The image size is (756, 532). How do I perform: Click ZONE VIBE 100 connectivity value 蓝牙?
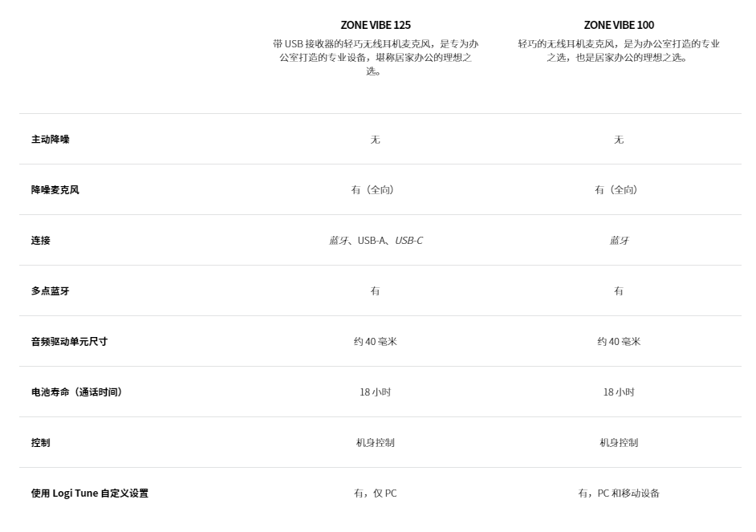click(619, 241)
